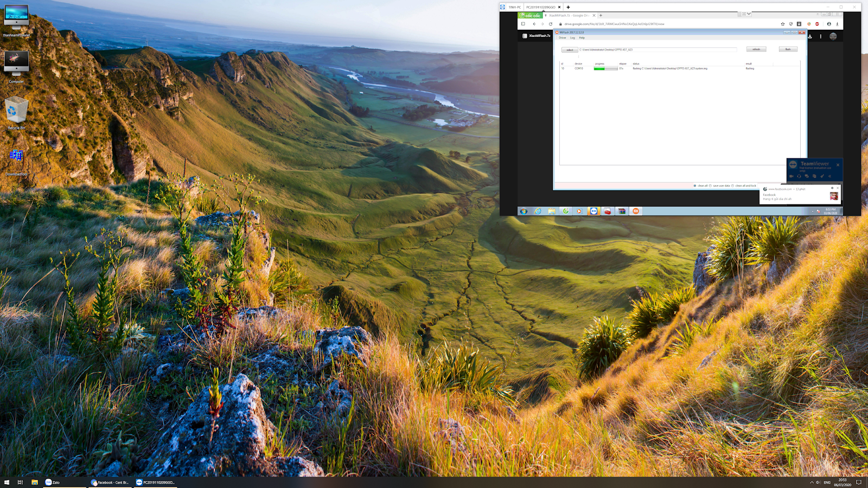Switch ENG input language indicator
Screen dimensions: 868x488
pos(827,482)
